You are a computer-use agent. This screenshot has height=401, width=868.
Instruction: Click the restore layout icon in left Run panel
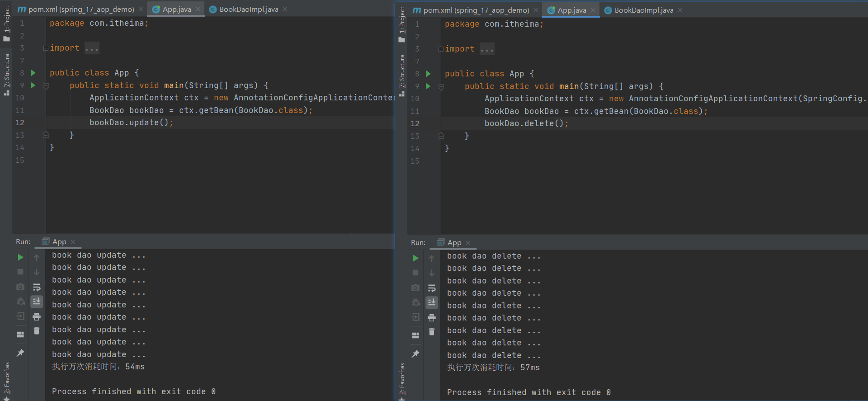(x=20, y=335)
